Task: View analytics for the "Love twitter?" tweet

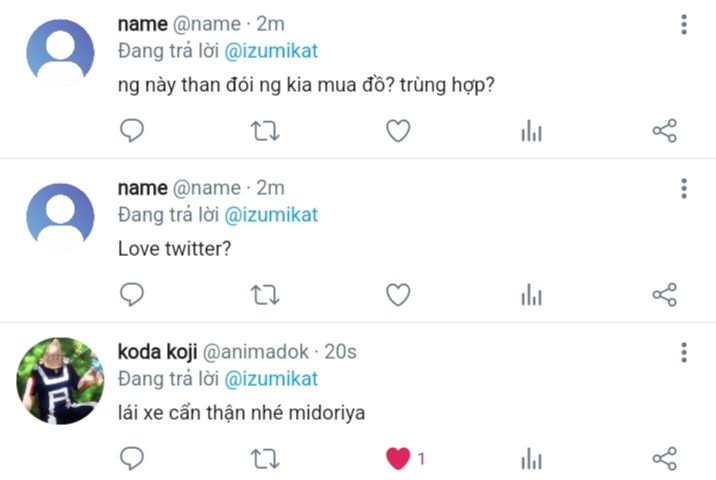Action: click(531, 295)
